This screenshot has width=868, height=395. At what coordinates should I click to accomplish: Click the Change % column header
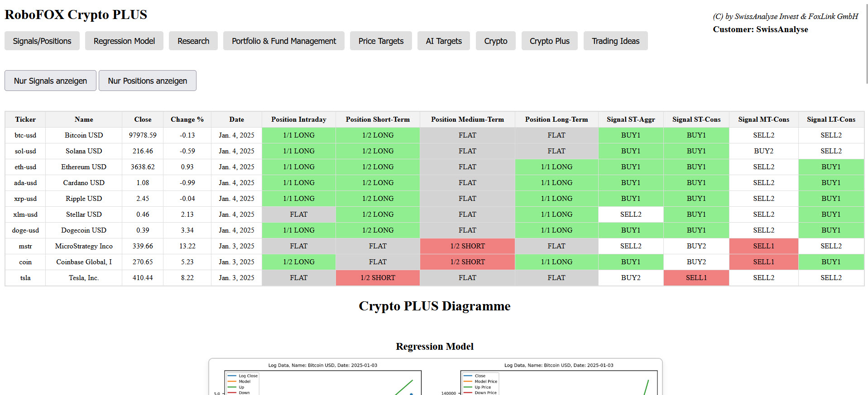(x=187, y=119)
